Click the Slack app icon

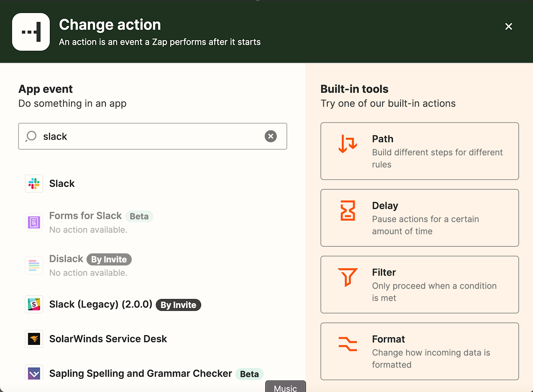click(x=34, y=184)
